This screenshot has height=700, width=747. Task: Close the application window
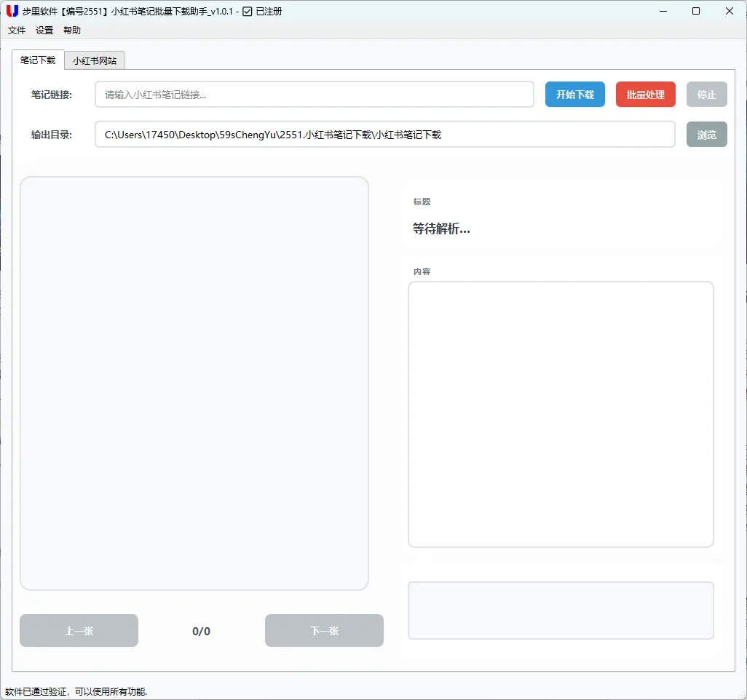pos(730,11)
